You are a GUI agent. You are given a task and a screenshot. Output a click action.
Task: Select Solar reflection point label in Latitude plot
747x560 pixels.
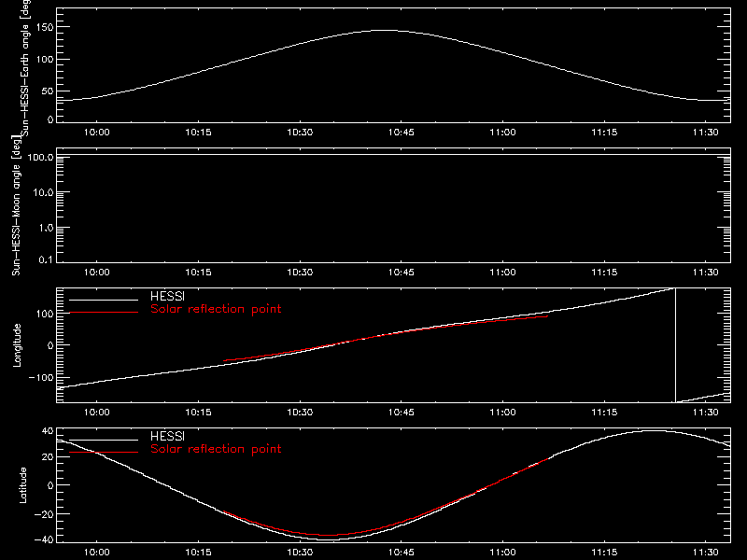(x=216, y=449)
